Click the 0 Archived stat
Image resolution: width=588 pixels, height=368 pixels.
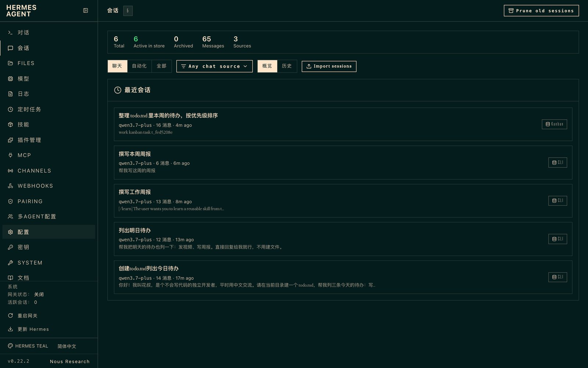pyautogui.click(x=183, y=42)
